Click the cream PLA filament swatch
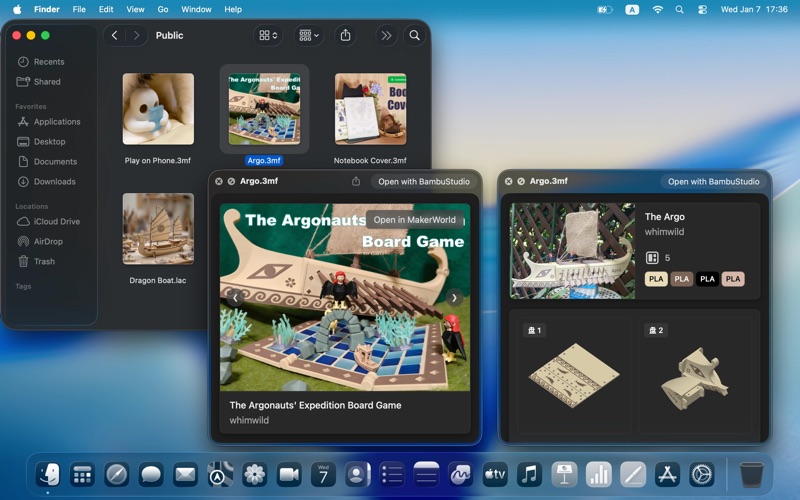The image size is (800, 500). click(x=656, y=279)
